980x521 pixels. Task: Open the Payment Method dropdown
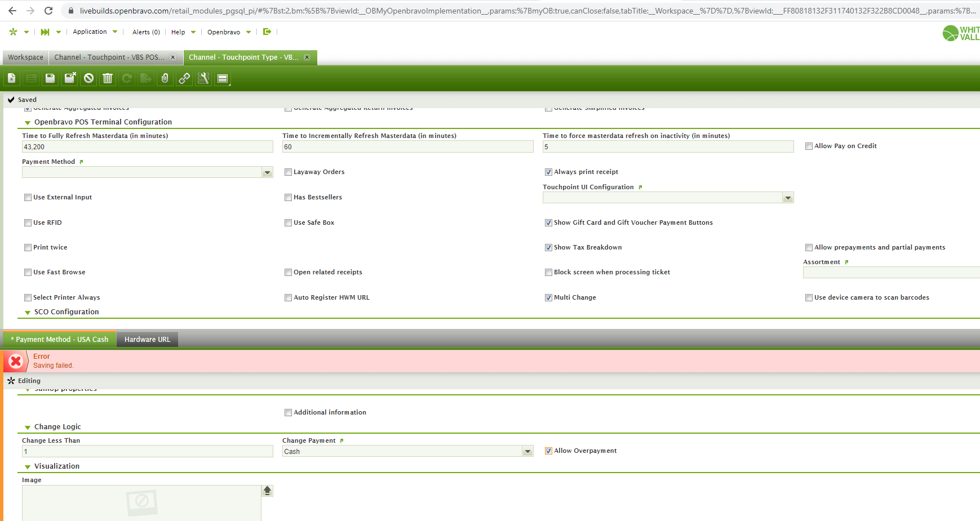(268, 172)
